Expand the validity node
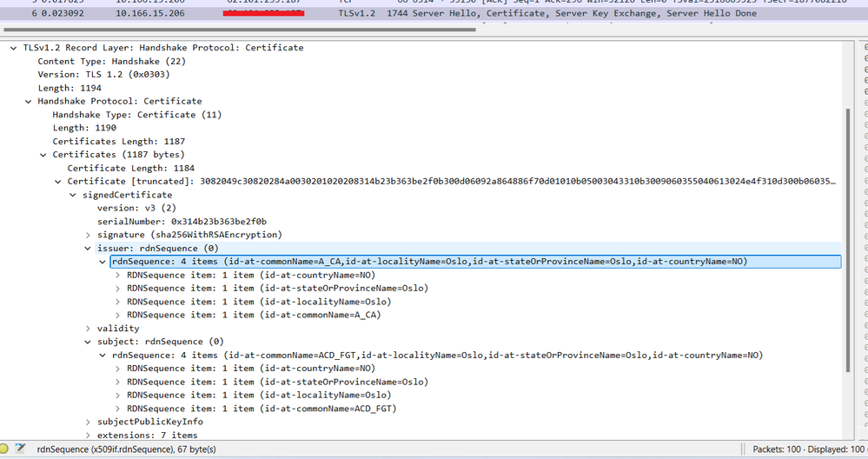The image size is (868, 459). [x=88, y=329]
